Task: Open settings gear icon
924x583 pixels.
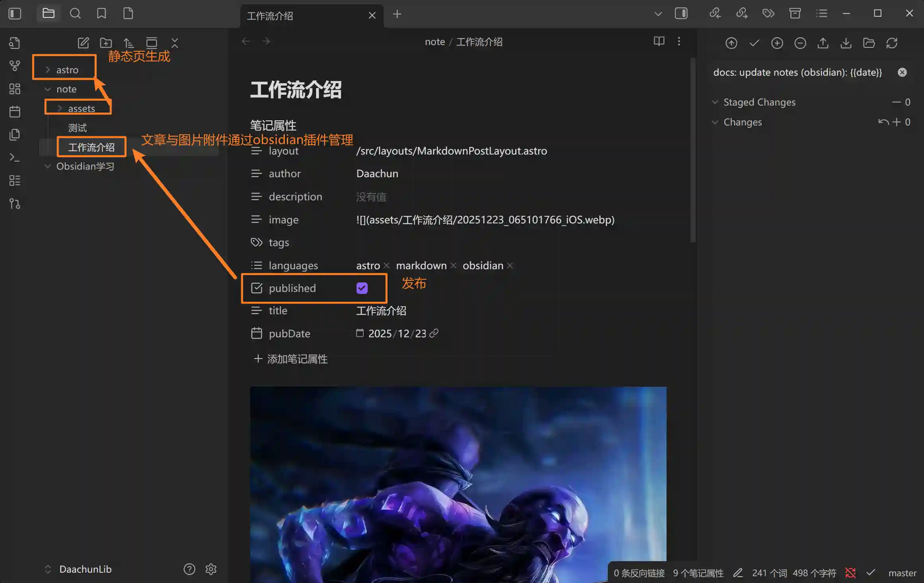Action: point(211,569)
